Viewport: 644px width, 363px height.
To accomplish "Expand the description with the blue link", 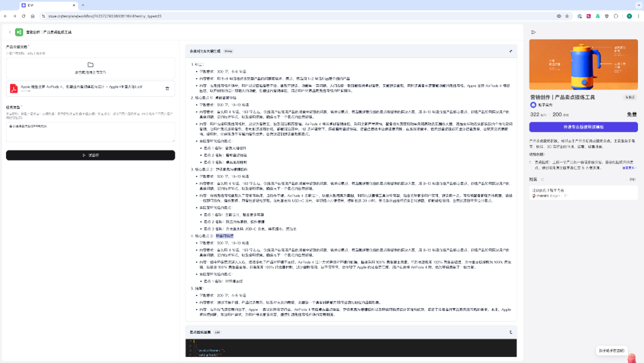I will [629, 168].
